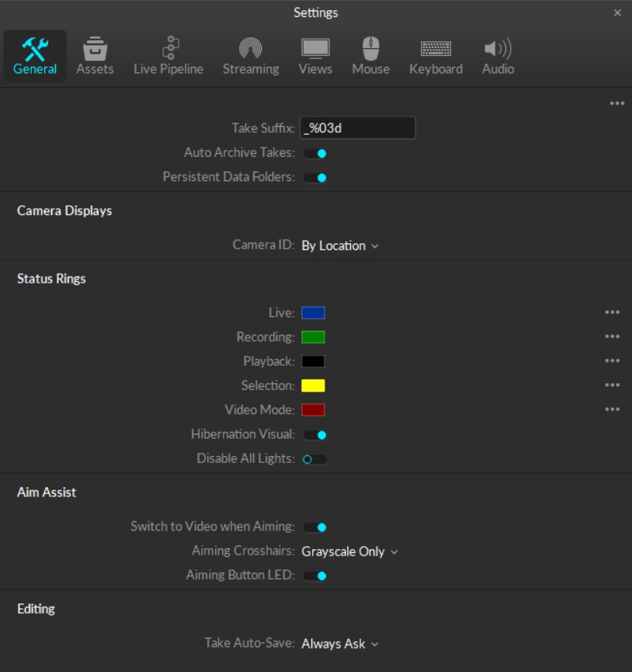
Task: Open the Live Pipeline settings icon
Action: pos(168,48)
